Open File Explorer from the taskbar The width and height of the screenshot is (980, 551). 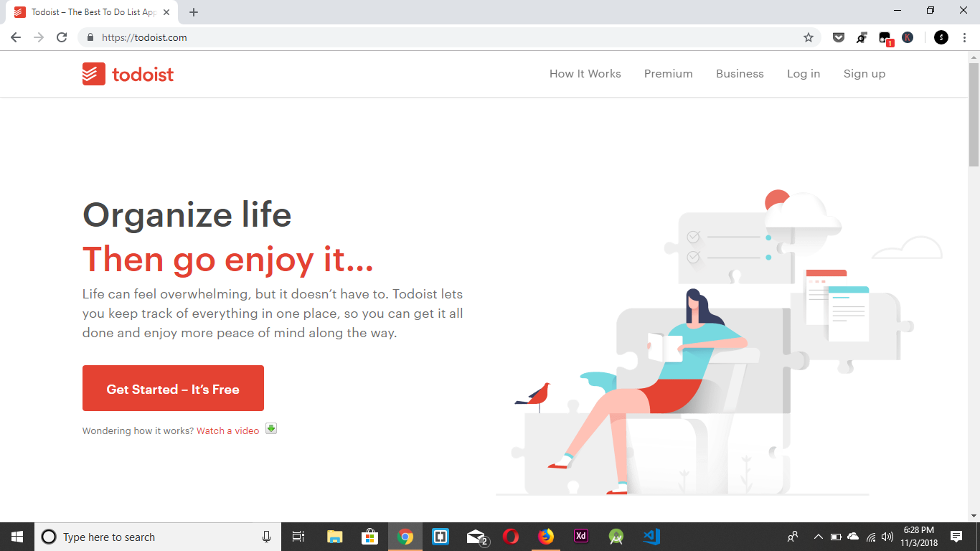point(335,537)
